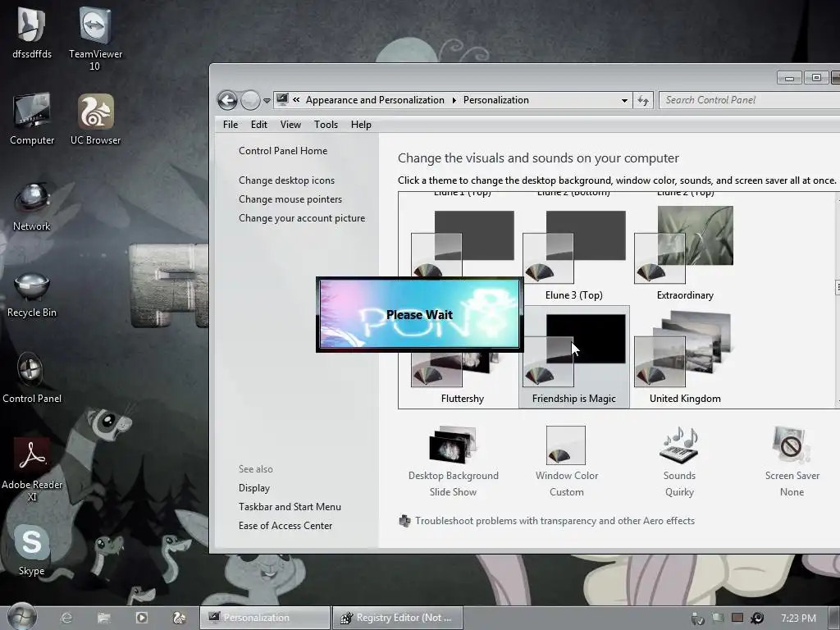The width and height of the screenshot is (840, 630).
Task: Select the Extraordinary theme
Action: 685,254
